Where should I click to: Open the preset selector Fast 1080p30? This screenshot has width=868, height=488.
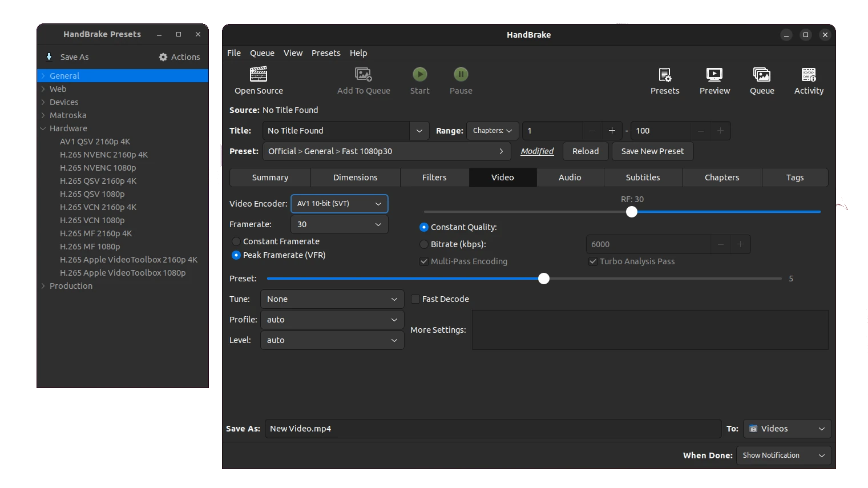(x=386, y=151)
